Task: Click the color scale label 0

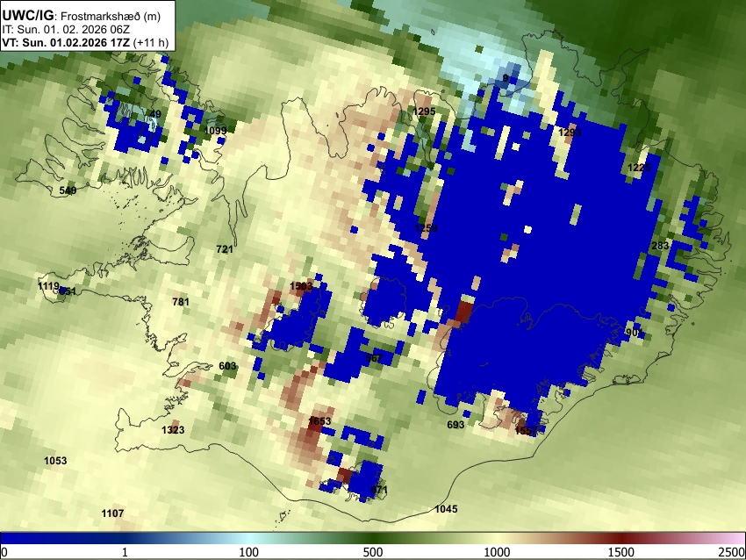Action: pyautogui.click(x=4, y=552)
